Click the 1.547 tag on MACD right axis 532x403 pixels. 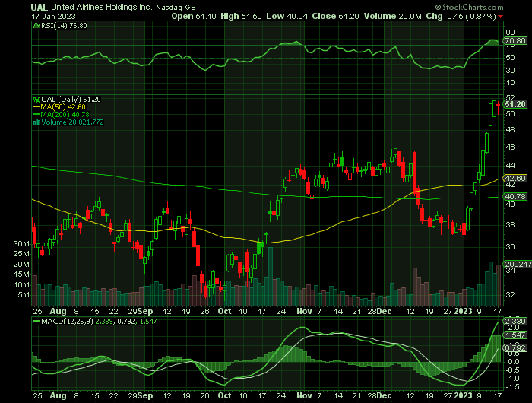(x=515, y=335)
